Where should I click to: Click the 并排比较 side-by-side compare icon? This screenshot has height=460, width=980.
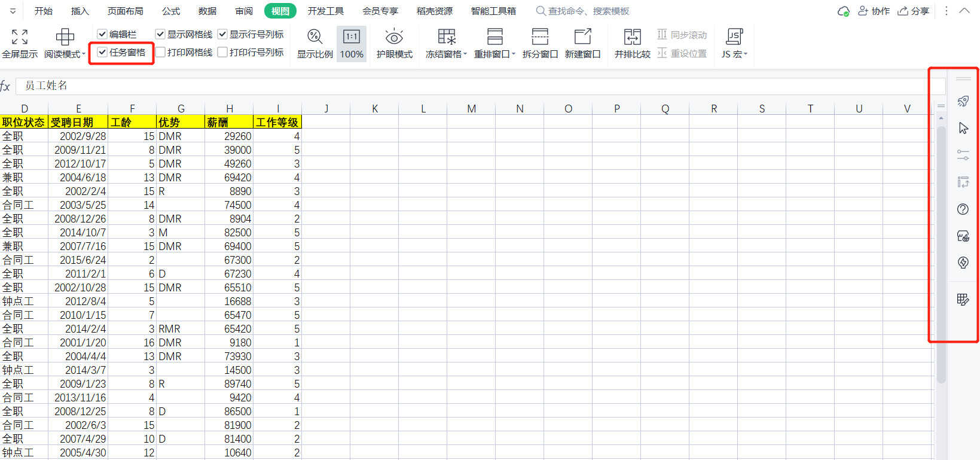point(632,37)
